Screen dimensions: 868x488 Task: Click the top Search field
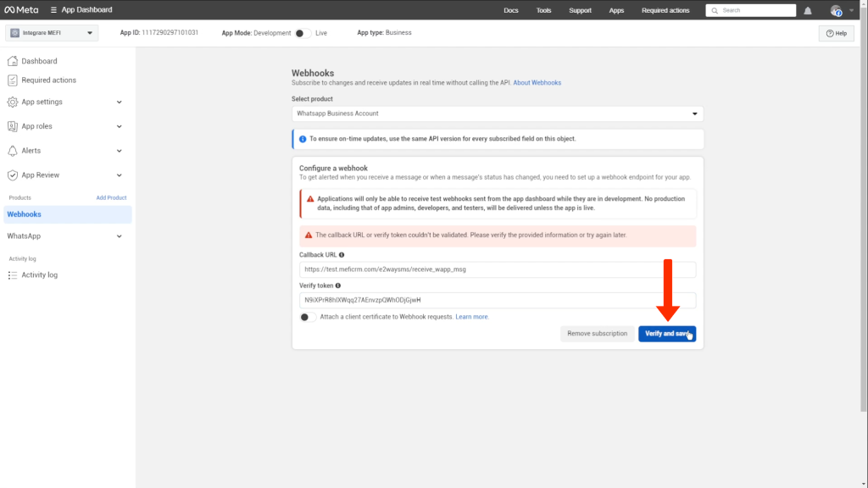pos(751,10)
